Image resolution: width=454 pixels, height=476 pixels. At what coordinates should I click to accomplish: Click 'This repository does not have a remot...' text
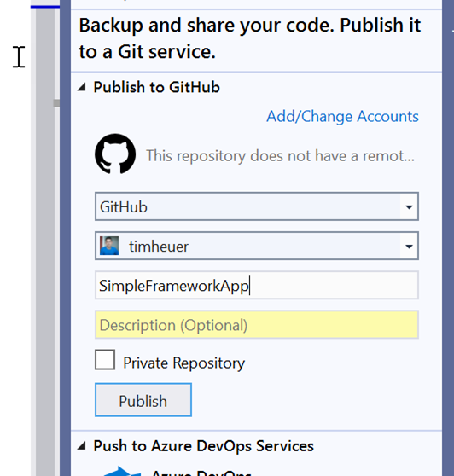point(280,156)
